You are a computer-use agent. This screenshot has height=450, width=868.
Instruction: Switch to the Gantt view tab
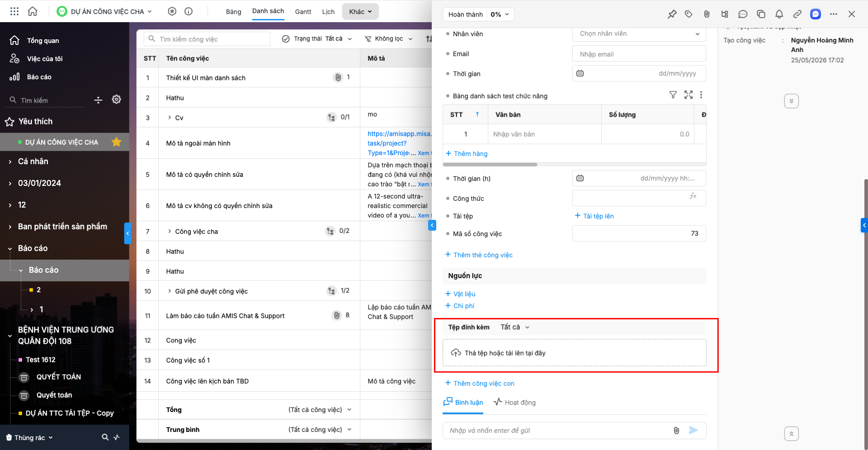coord(303,12)
